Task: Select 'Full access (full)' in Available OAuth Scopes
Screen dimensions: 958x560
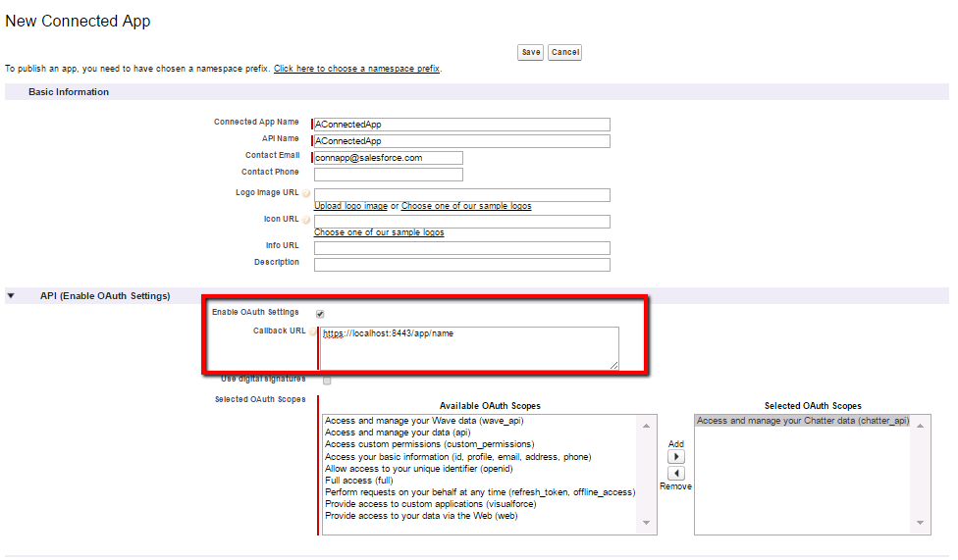Action: (x=359, y=480)
